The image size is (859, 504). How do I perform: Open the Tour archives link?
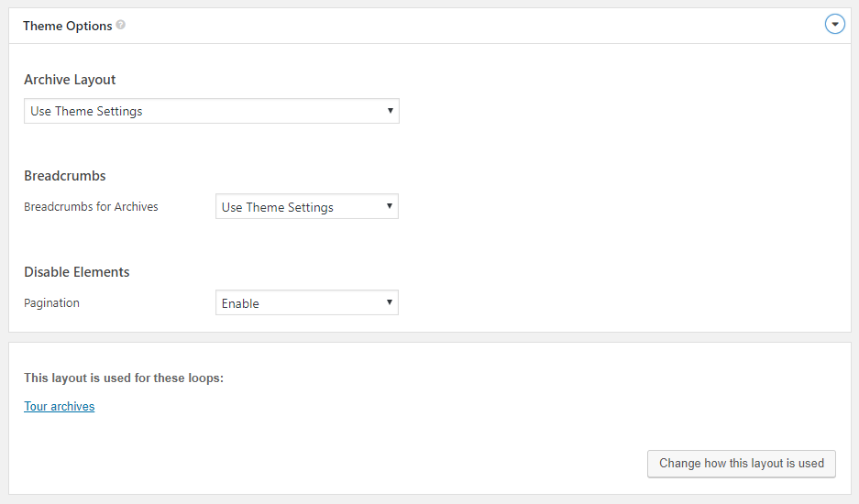60,407
